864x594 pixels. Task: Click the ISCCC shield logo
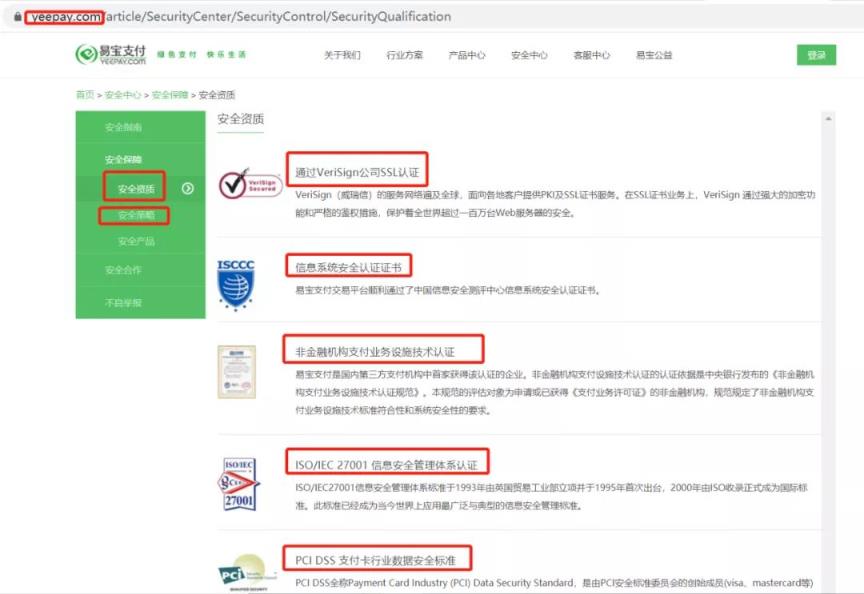pyautogui.click(x=236, y=285)
